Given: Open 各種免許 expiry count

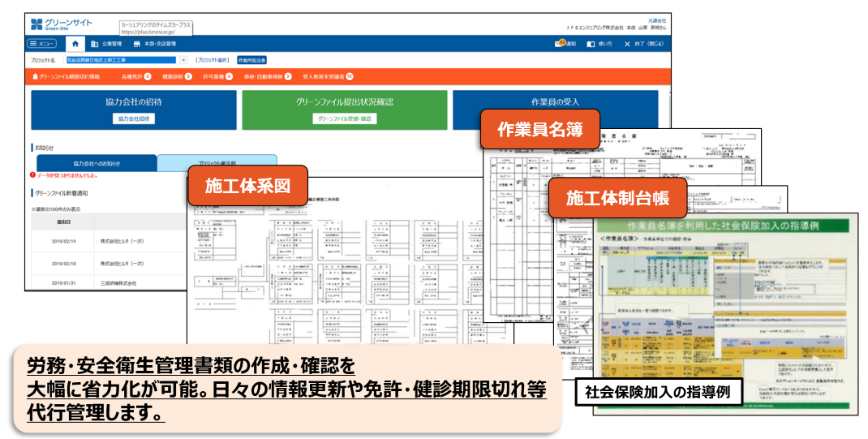Looking at the screenshot, I should coord(136,76).
